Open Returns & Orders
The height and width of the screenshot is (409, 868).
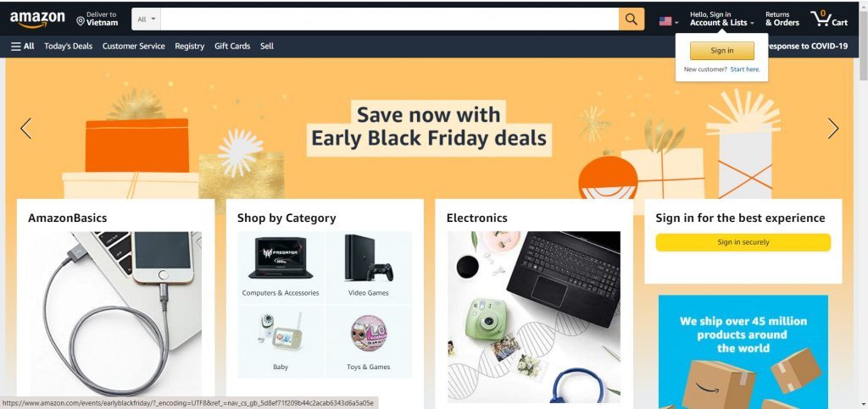point(782,19)
